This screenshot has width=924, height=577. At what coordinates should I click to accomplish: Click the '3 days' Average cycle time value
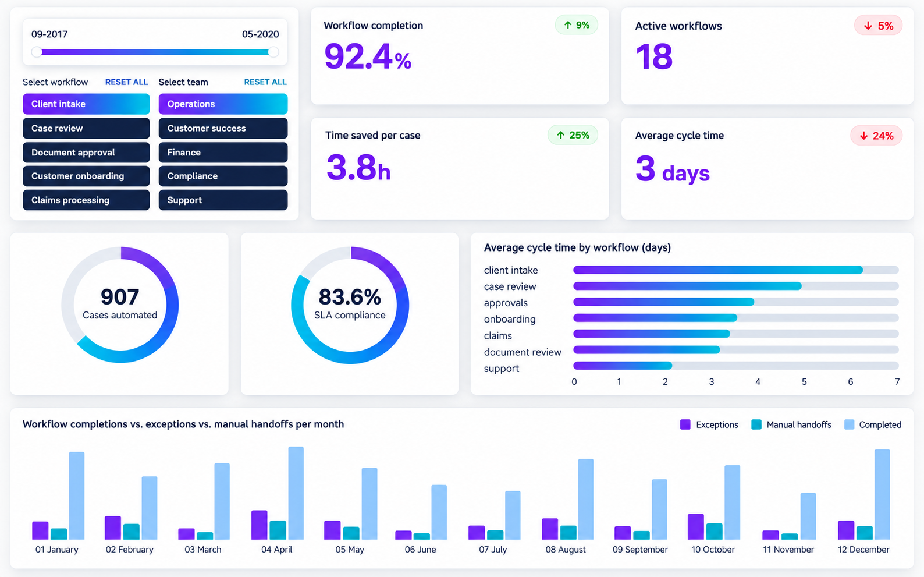pos(673,169)
